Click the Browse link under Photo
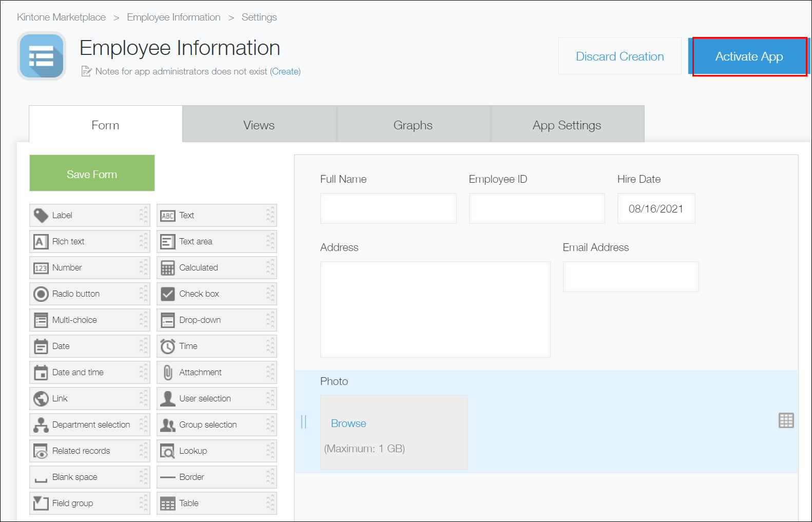Image resolution: width=812 pixels, height=522 pixels. (x=348, y=423)
